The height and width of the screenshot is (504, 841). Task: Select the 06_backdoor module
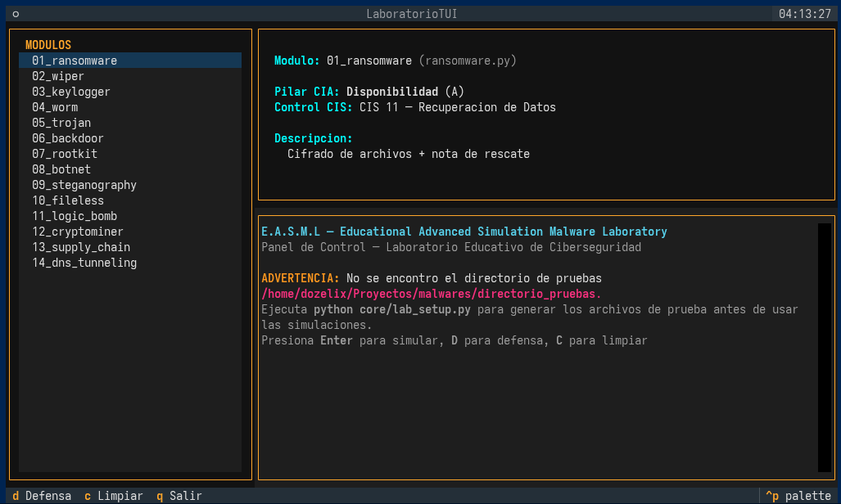tap(130, 138)
